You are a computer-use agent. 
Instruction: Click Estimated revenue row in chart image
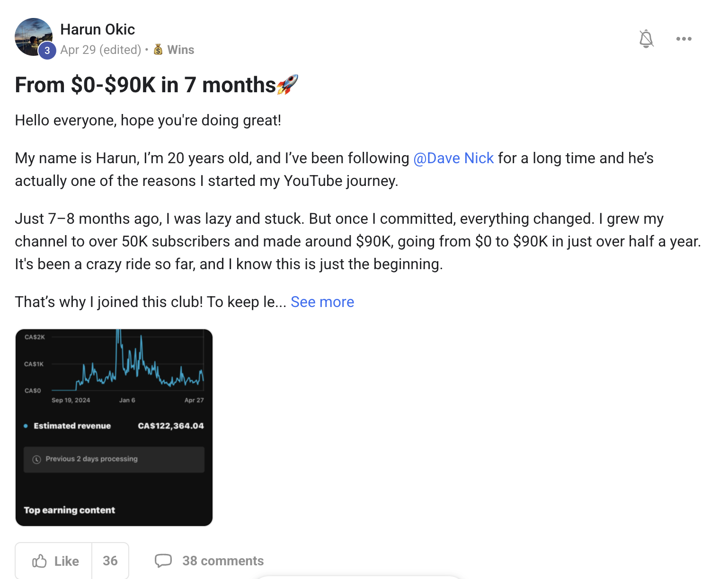[x=114, y=426]
